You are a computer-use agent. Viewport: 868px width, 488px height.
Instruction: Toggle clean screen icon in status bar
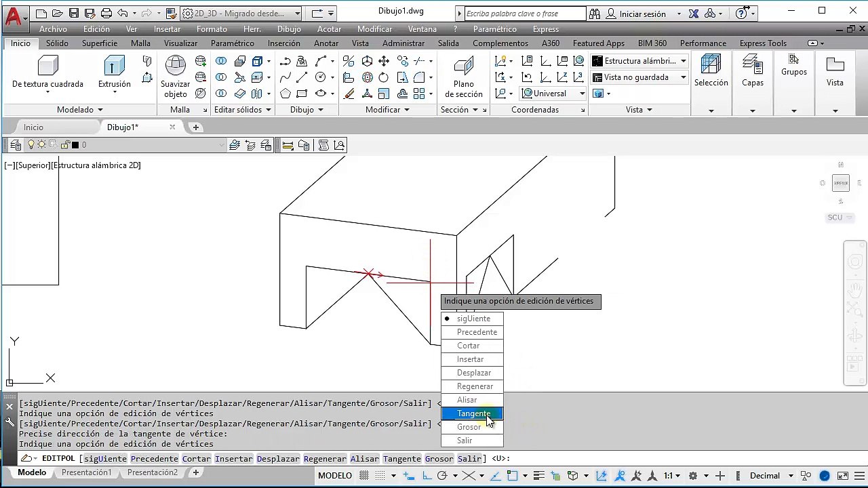(843, 476)
